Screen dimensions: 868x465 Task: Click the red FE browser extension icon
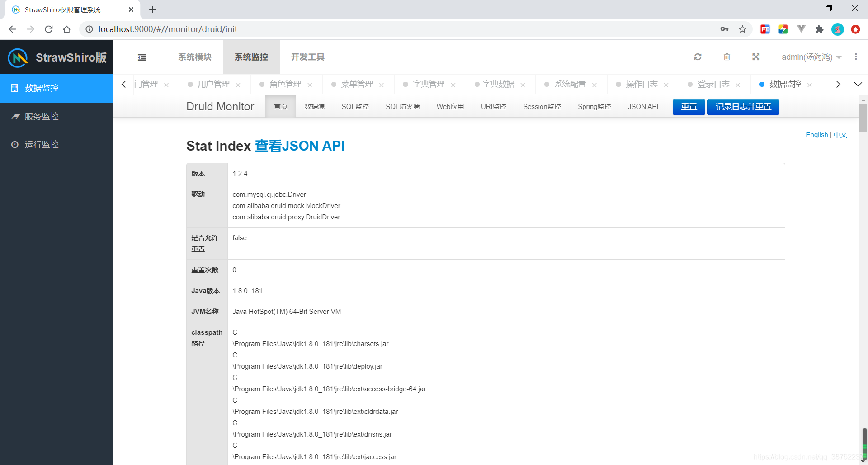(765, 29)
